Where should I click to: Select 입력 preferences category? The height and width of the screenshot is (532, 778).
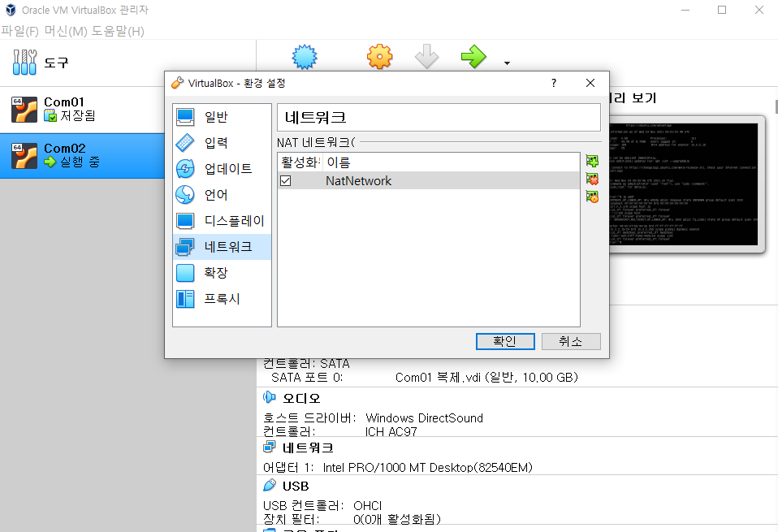click(222, 143)
